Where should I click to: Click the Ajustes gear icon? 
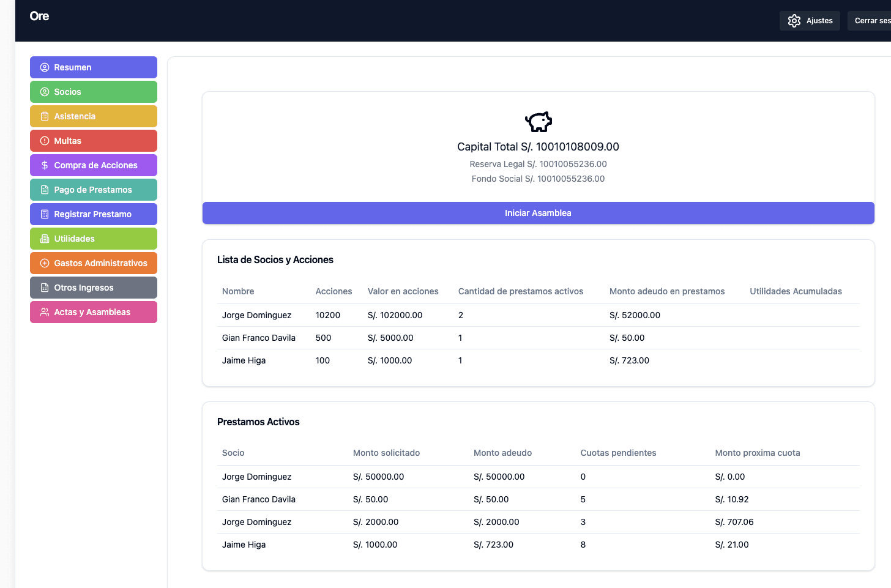pos(794,21)
